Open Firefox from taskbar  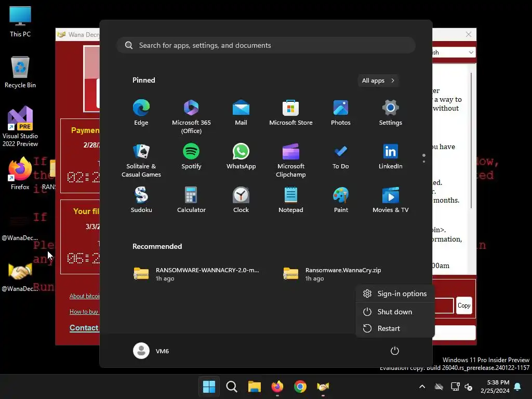pyautogui.click(x=277, y=387)
